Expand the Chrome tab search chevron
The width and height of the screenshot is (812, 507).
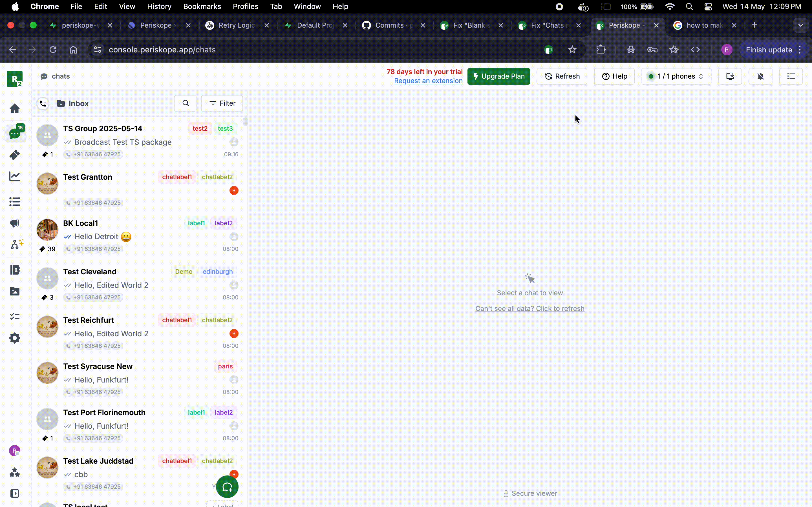(x=801, y=25)
